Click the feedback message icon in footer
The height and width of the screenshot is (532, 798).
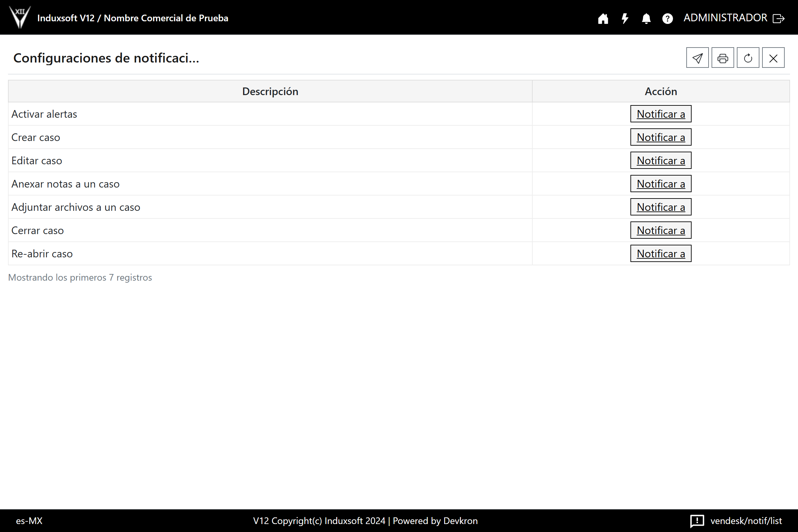697,521
